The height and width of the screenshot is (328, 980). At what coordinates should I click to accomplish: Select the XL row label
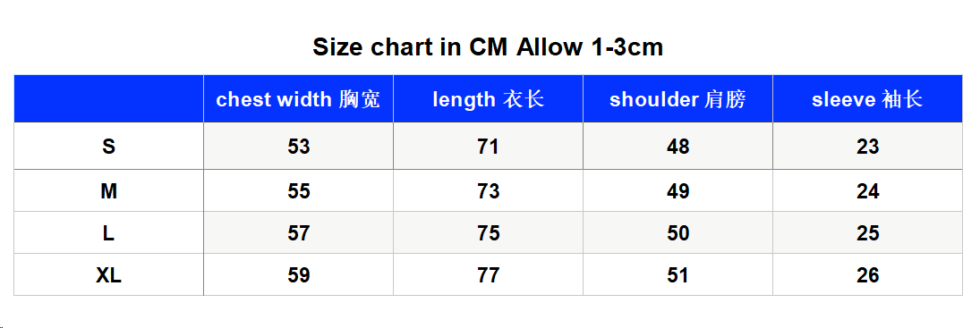point(109,275)
